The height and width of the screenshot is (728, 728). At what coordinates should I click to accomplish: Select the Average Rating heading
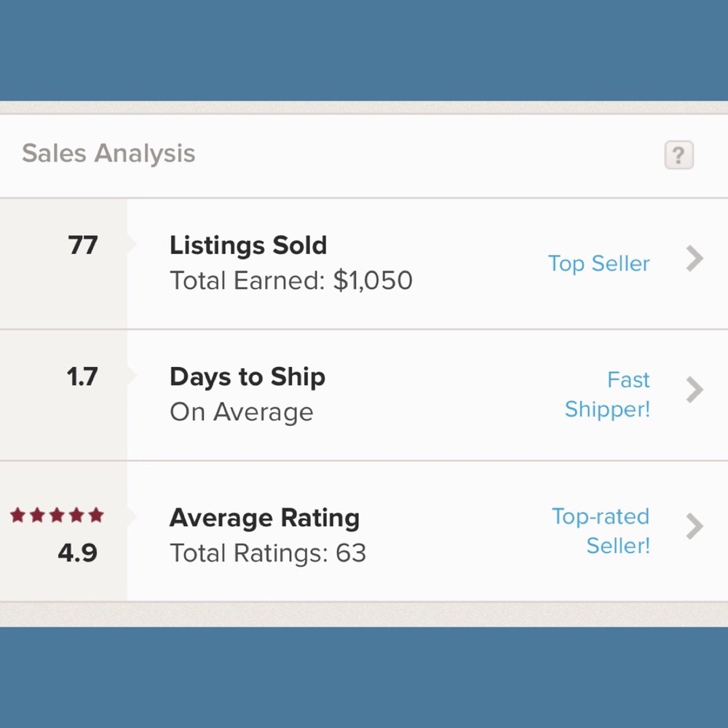[x=264, y=518]
